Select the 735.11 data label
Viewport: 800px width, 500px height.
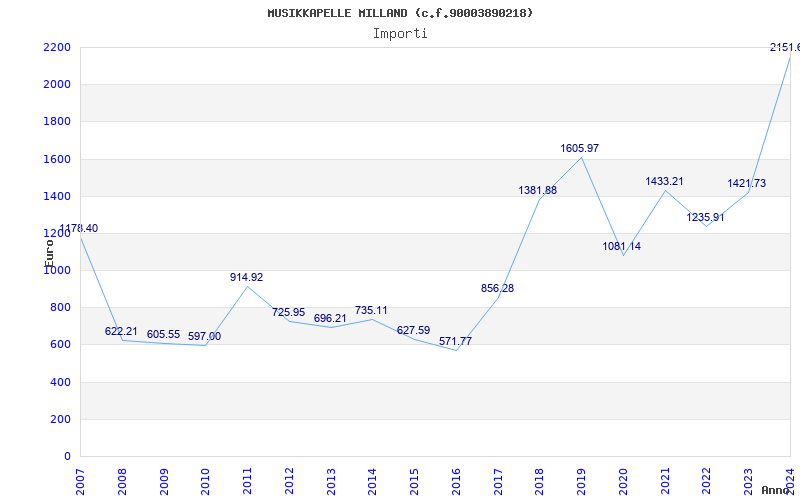(x=371, y=310)
